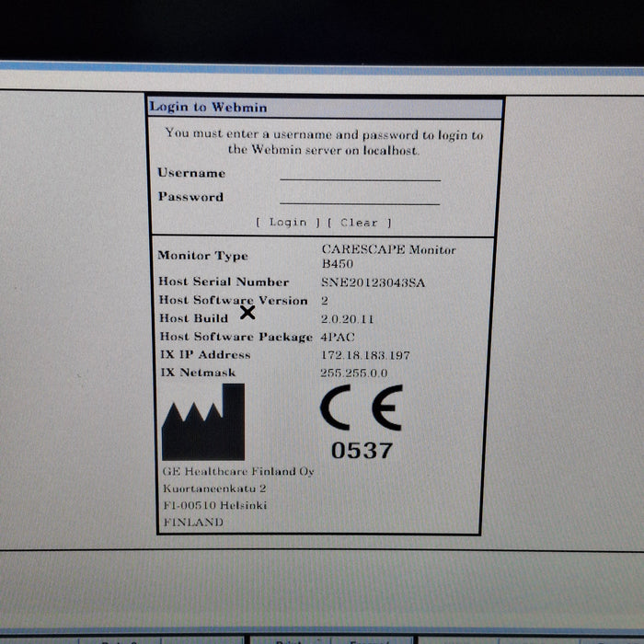Click the black X cursor mark
Screen dimensions: 644x644
[x=247, y=312]
